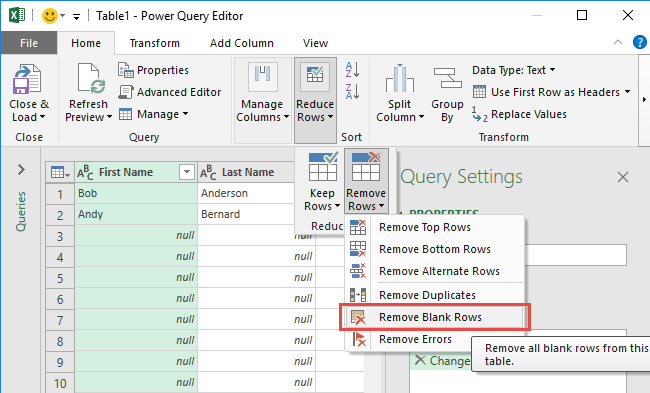This screenshot has width=650, height=393.
Task: Click the Group By icon
Action: coord(447,78)
